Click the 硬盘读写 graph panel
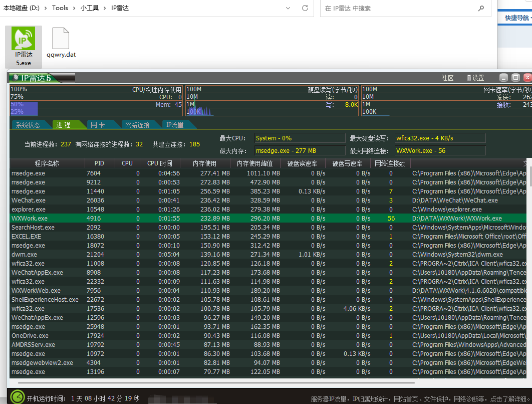 point(272,100)
